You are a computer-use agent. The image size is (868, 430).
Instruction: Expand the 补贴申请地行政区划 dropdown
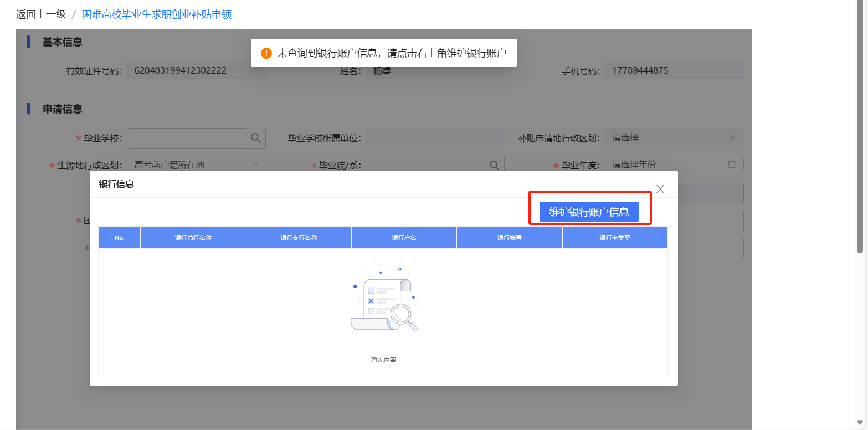click(674, 137)
